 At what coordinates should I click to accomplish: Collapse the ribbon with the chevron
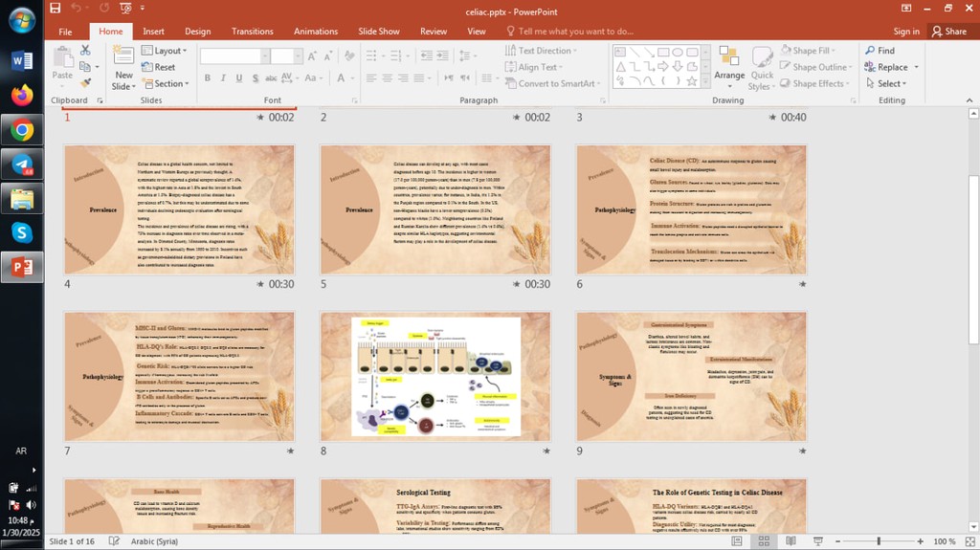click(969, 100)
